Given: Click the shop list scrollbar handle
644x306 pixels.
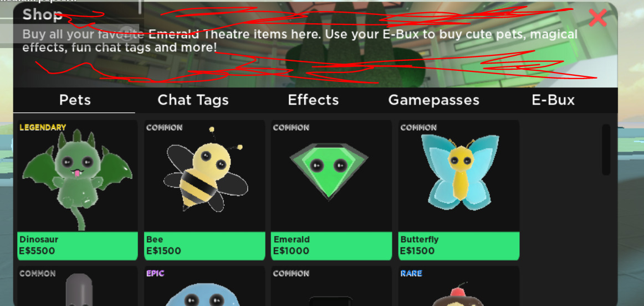Looking at the screenshot, I should point(606,149).
